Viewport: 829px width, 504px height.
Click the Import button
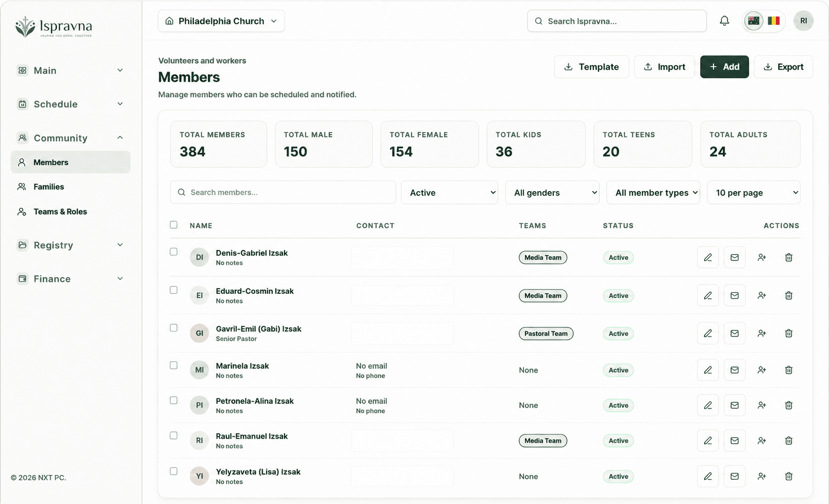665,67
